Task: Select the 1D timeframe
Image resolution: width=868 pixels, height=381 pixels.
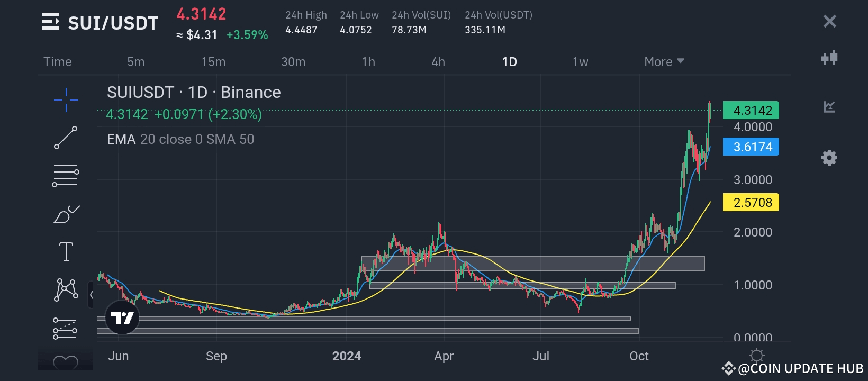Action: point(510,62)
